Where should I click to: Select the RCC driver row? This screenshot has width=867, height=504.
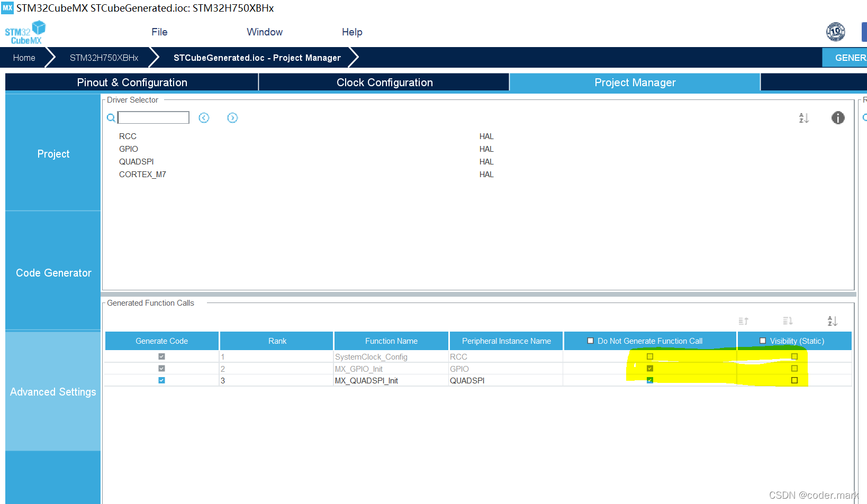[128, 136]
